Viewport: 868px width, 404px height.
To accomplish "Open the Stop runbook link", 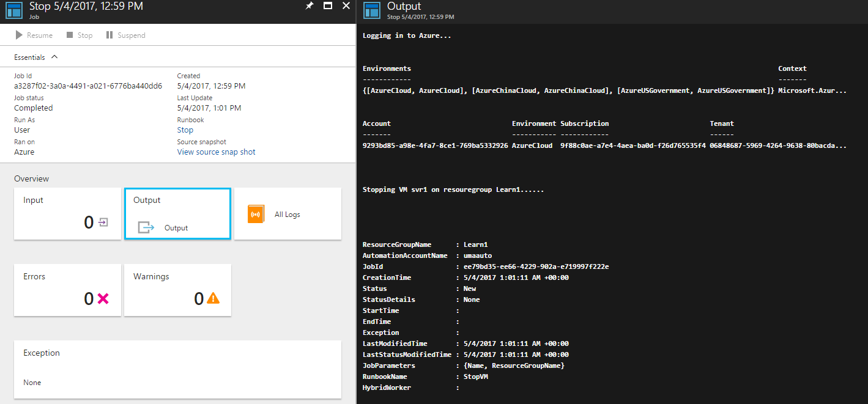I will click(185, 130).
